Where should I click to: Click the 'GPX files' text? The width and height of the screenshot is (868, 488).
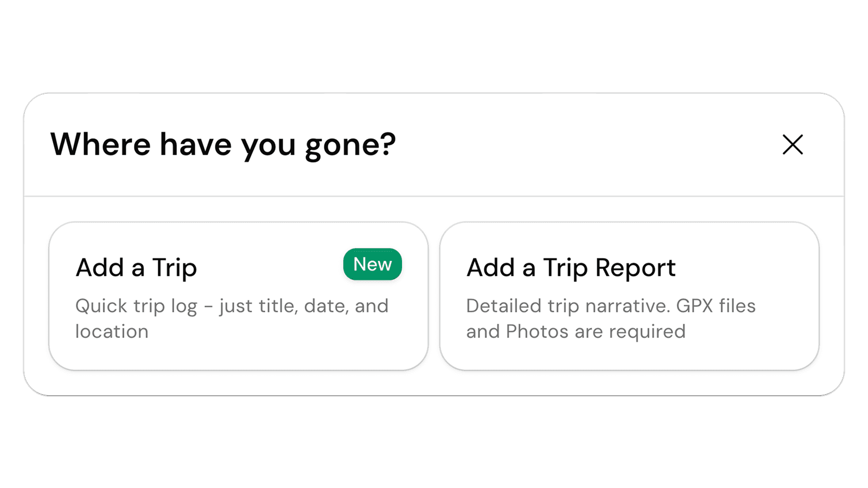(716, 306)
